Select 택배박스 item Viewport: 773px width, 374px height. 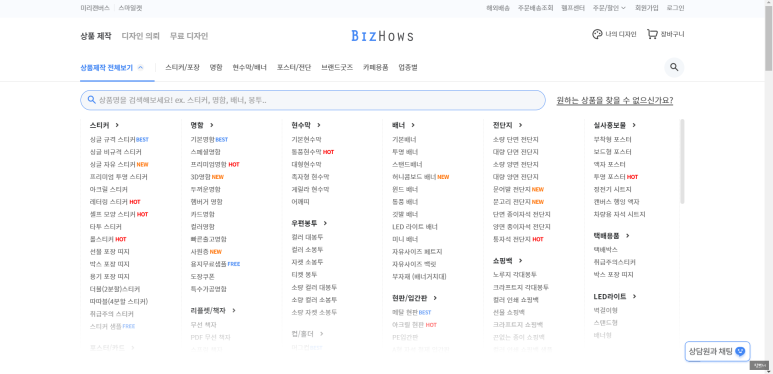point(605,250)
